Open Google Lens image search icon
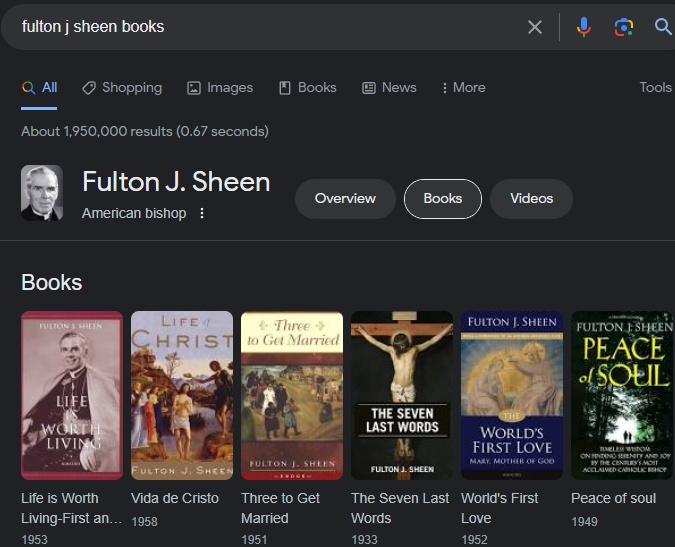The width and height of the screenshot is (675, 547). point(623,27)
